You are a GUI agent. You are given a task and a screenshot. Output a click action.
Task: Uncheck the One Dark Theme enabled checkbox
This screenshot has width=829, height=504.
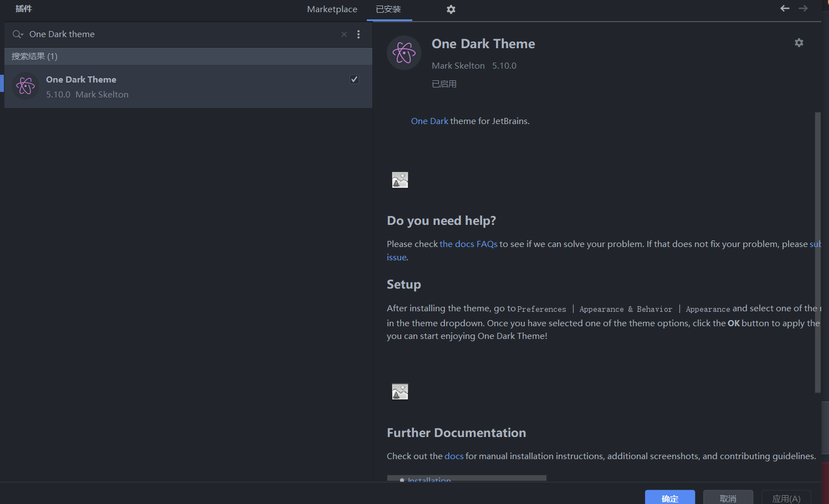coord(354,79)
